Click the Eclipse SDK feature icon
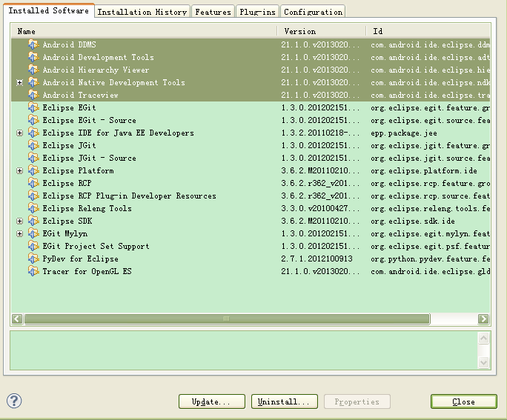Image resolution: width=507 pixels, height=420 pixels. point(33,221)
